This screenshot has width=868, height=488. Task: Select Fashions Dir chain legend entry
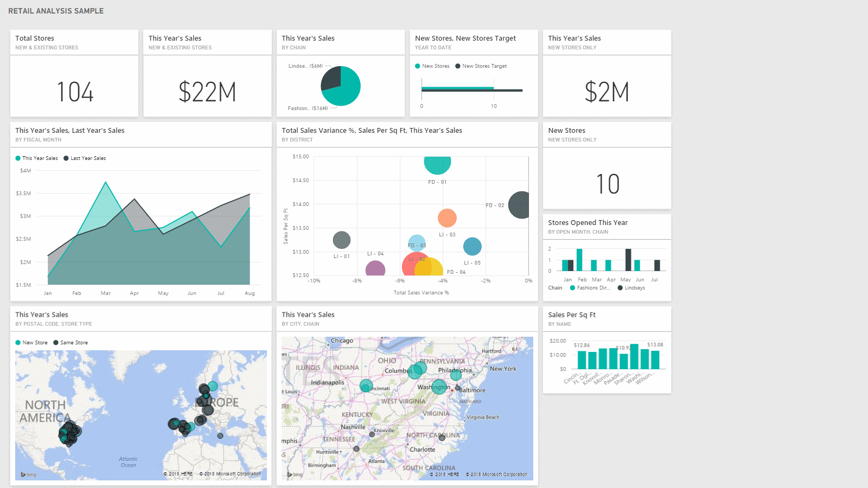click(590, 288)
